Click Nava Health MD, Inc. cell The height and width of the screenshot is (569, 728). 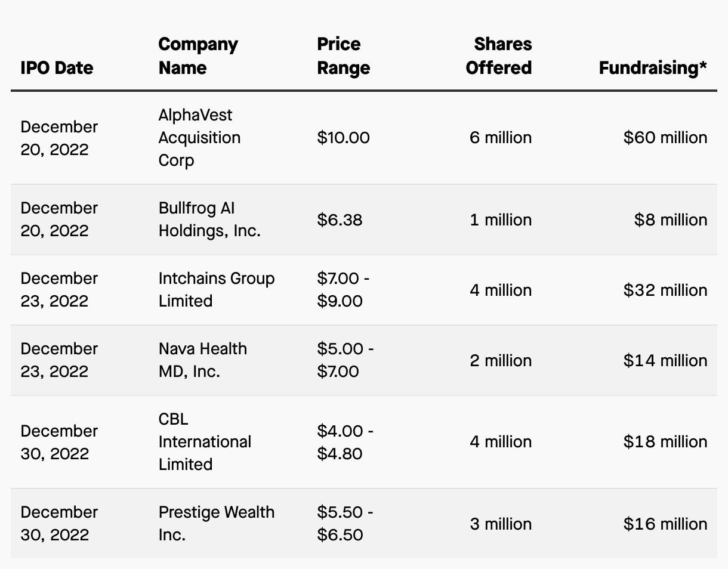pyautogui.click(x=202, y=360)
